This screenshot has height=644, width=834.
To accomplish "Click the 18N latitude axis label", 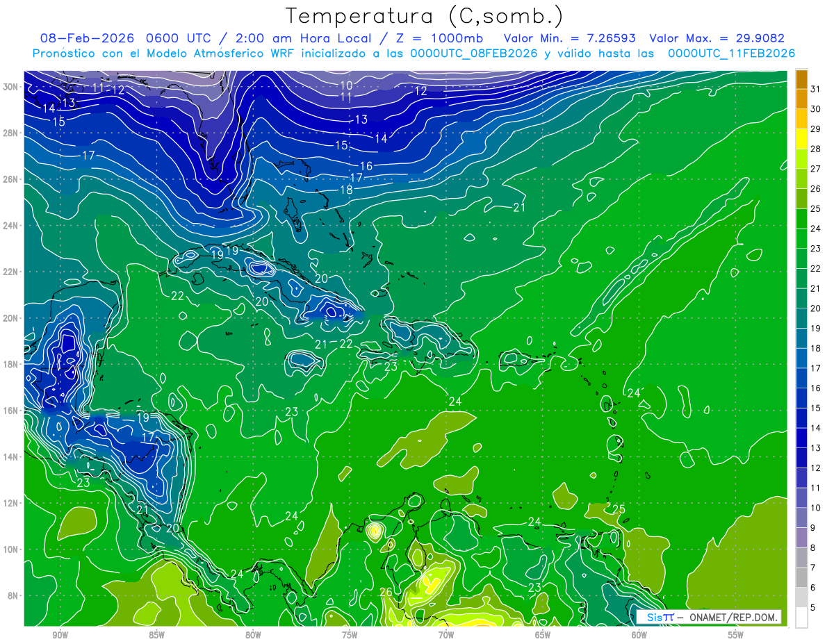I will [10, 364].
